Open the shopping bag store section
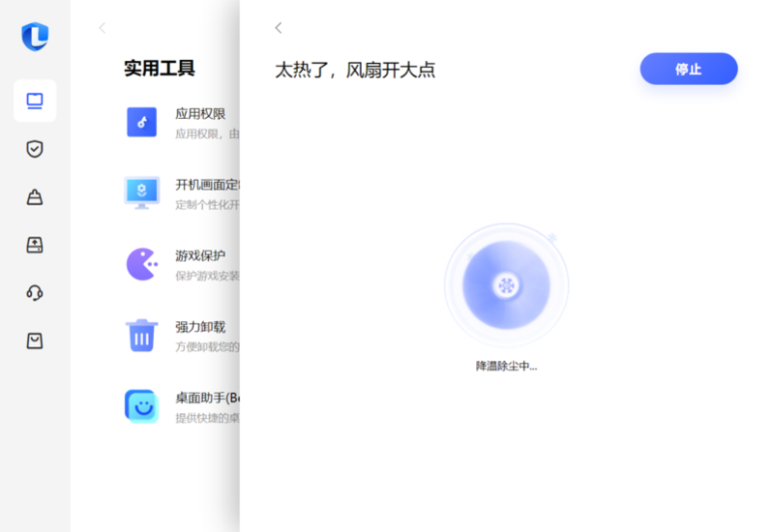The width and height of the screenshot is (773, 532). coord(35,340)
